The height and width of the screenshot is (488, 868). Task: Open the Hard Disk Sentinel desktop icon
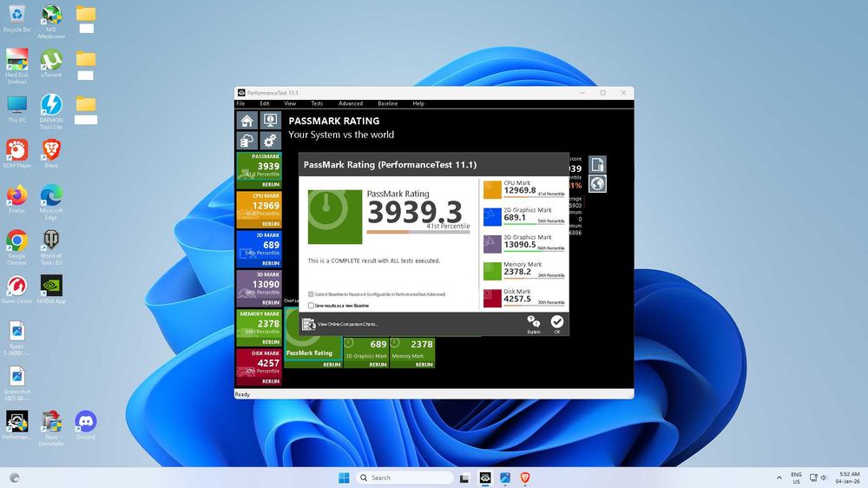click(x=16, y=67)
